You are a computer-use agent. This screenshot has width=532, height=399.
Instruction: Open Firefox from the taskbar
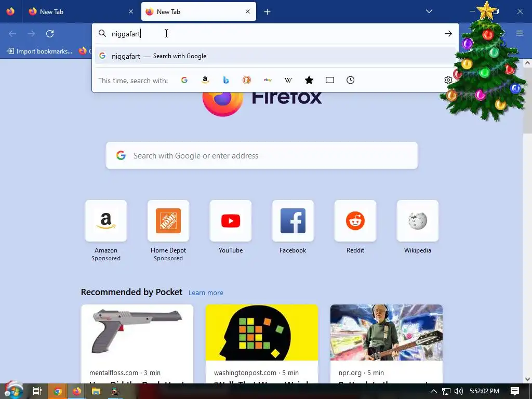pos(77,391)
